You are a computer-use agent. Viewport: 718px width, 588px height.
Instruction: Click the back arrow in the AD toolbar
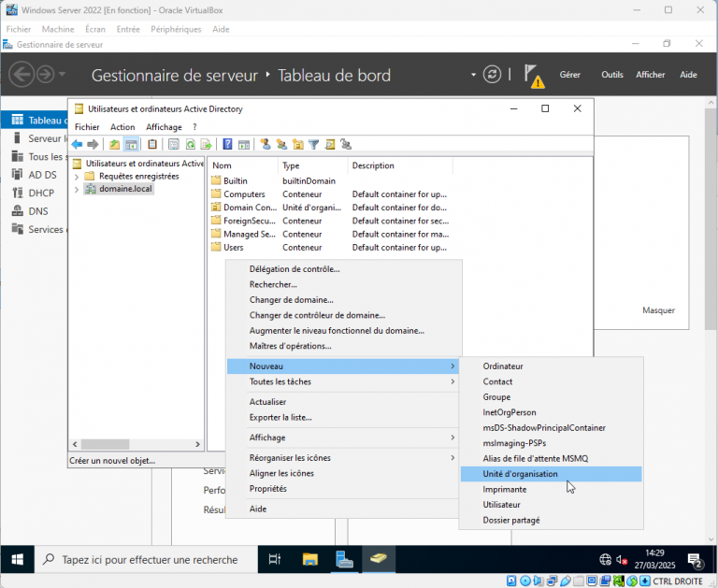pos(78,144)
